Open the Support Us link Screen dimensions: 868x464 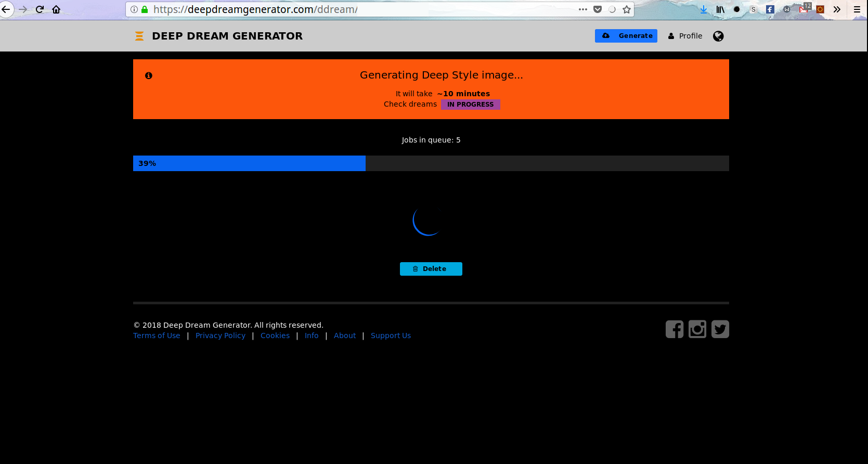(x=391, y=336)
